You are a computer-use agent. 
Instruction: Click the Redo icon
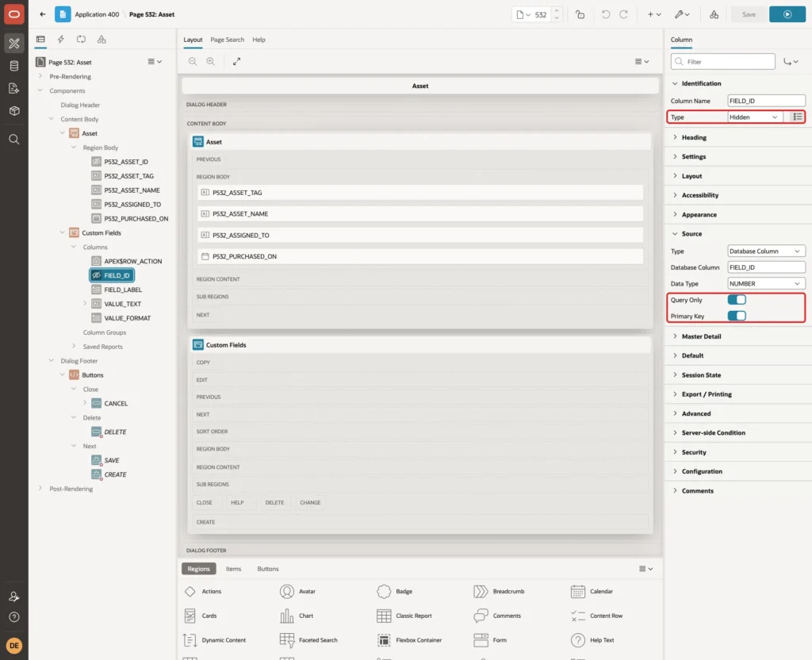coord(624,14)
